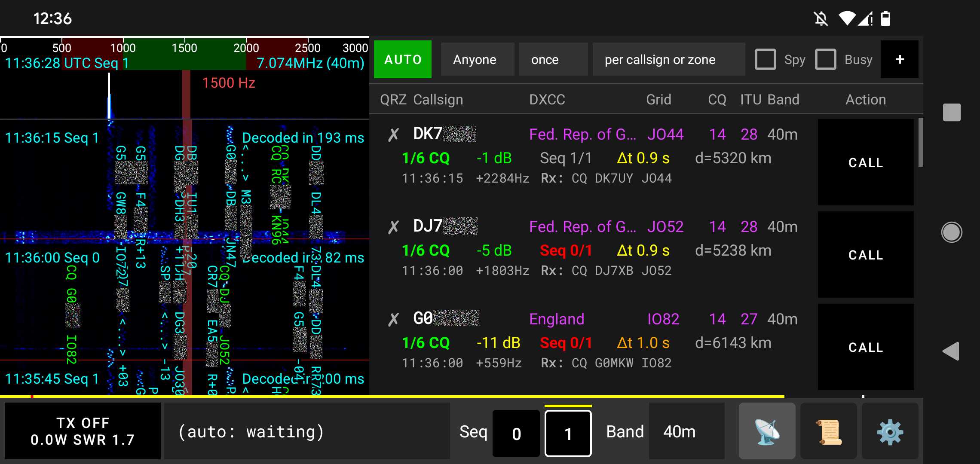Click the TX OFF power display

pos(83,431)
